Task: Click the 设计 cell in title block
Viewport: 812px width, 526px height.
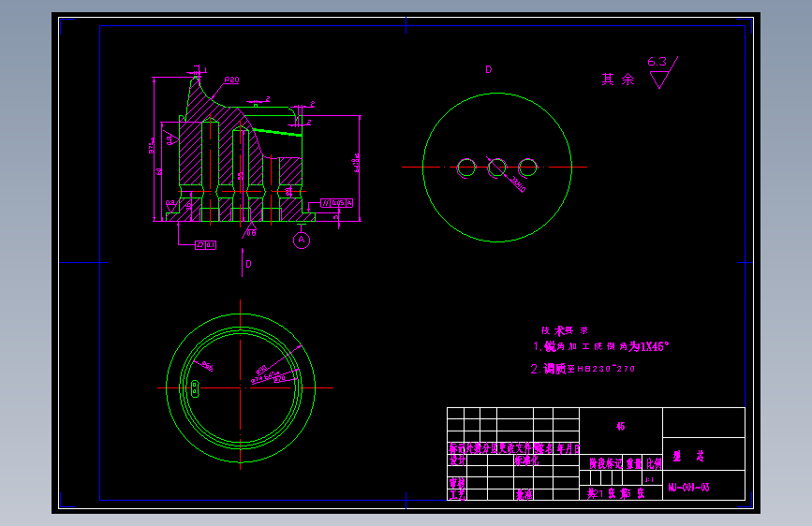Action: click(457, 460)
